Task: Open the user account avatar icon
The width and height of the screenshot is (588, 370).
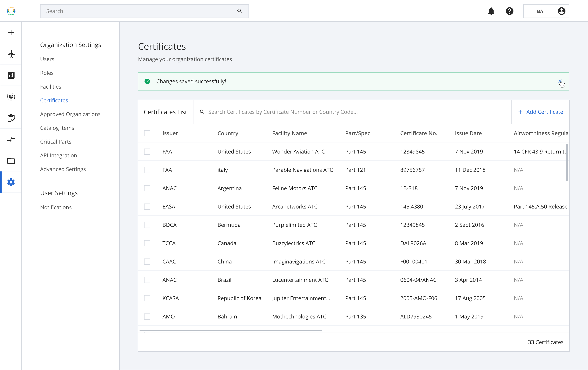Action: pyautogui.click(x=562, y=11)
